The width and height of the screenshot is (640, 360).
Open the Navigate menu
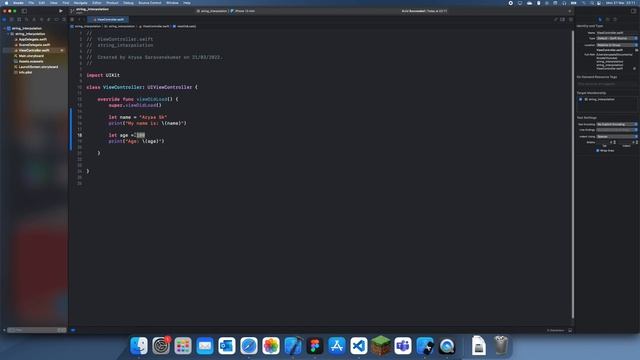tap(80, 3)
